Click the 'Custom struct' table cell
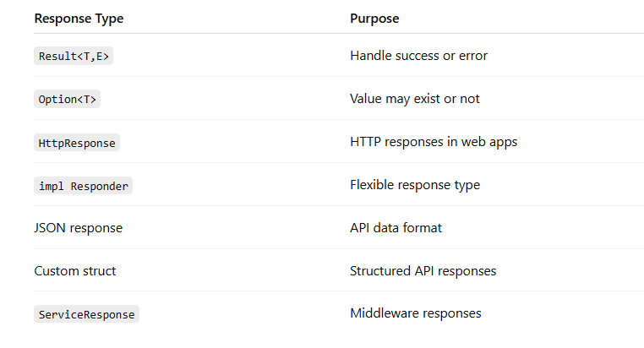The image size is (644, 348). pyautogui.click(x=75, y=271)
